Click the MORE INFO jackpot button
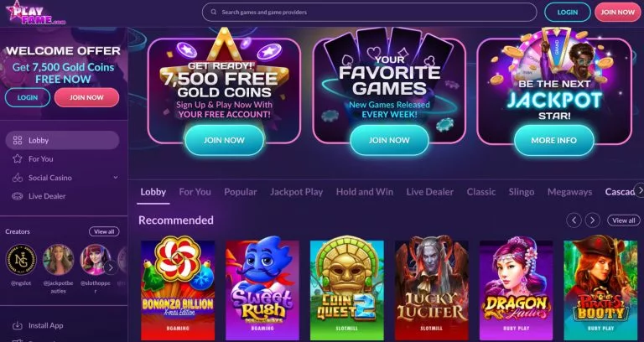 coord(554,141)
